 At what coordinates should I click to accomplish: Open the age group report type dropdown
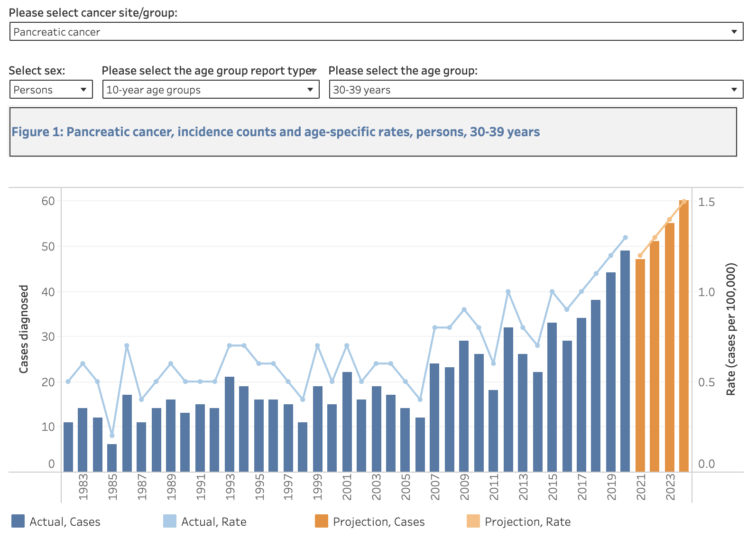point(211,90)
